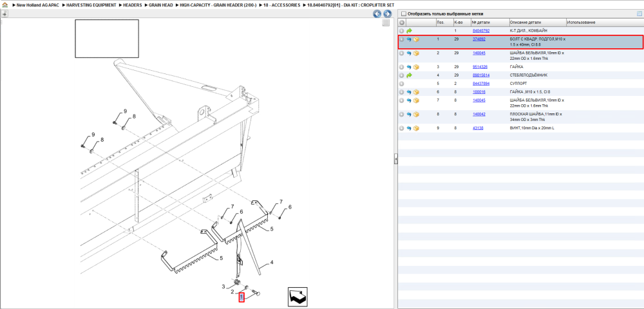Open part number link 43138
This screenshot has height=309, width=644.
(x=478, y=129)
